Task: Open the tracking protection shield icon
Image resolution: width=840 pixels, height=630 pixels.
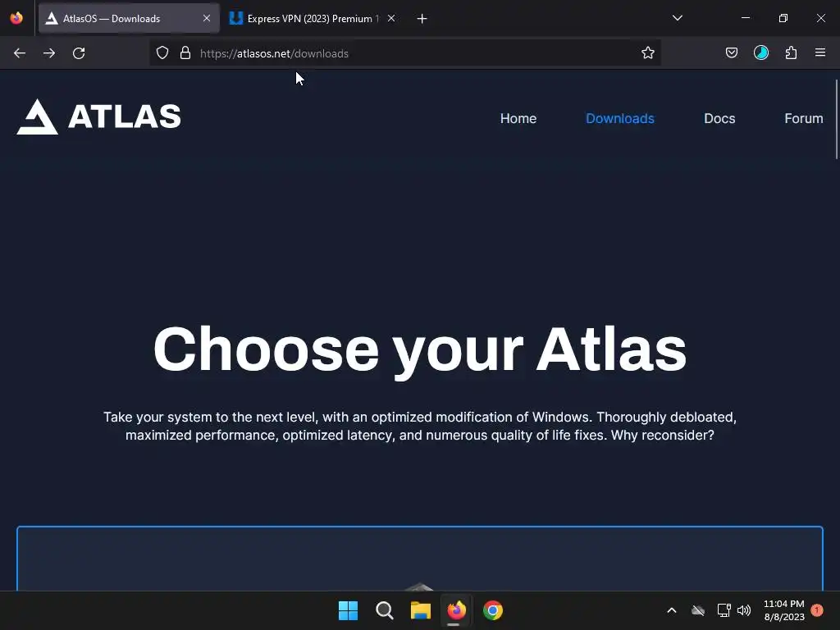Action: point(162,53)
